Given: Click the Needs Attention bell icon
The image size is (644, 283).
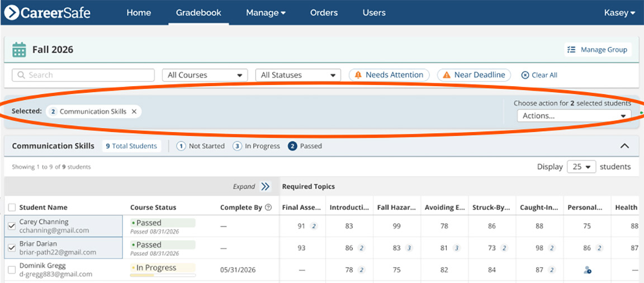Looking at the screenshot, I should pyautogui.click(x=358, y=75).
